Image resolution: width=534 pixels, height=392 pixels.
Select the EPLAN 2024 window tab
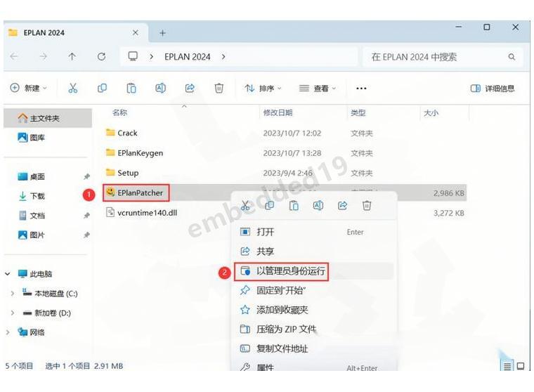pyautogui.click(x=76, y=33)
